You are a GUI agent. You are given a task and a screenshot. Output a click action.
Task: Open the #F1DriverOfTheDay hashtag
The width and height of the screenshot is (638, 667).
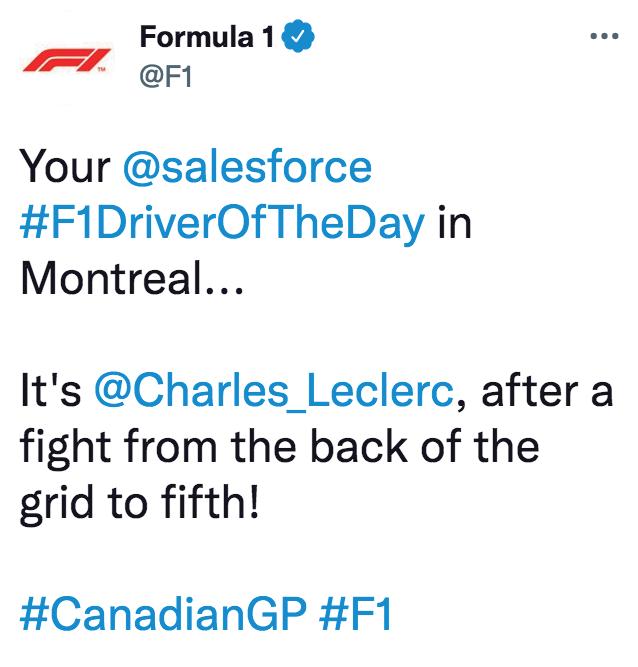(x=222, y=223)
